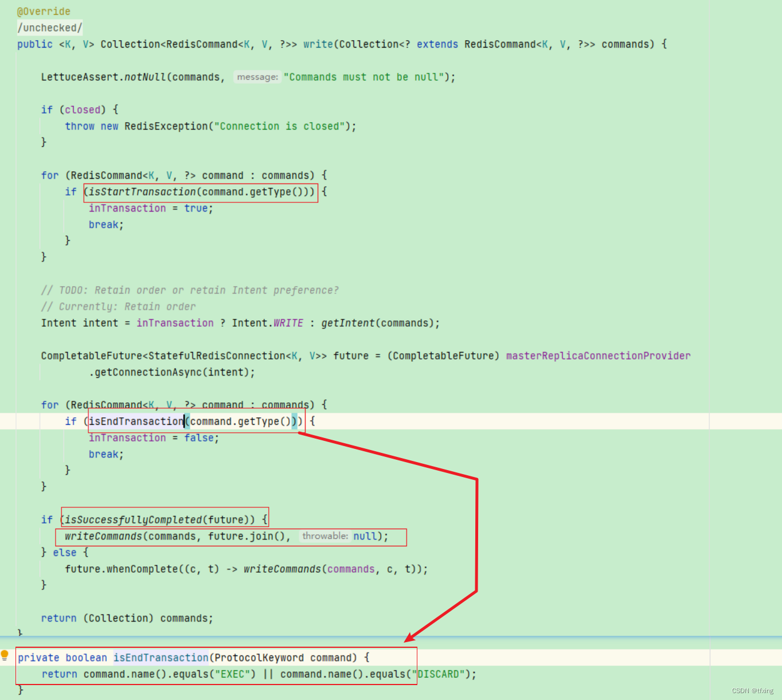Click the isSuccessfullyCompleted method call
The image size is (782, 700).
[x=133, y=519]
